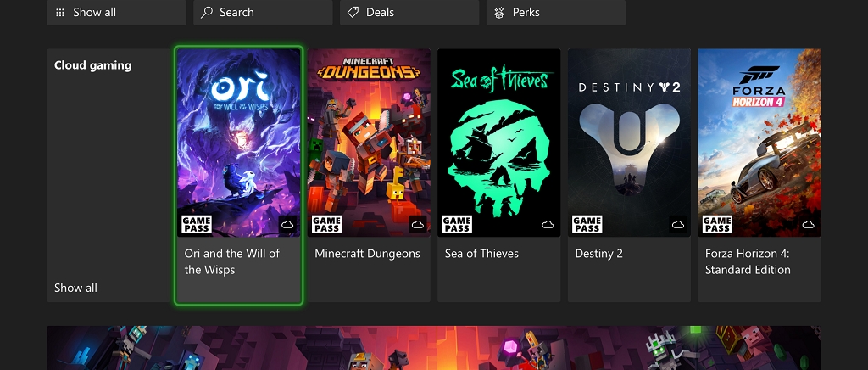Open Destiny 2 cover art
The image size is (868, 370).
(629, 143)
